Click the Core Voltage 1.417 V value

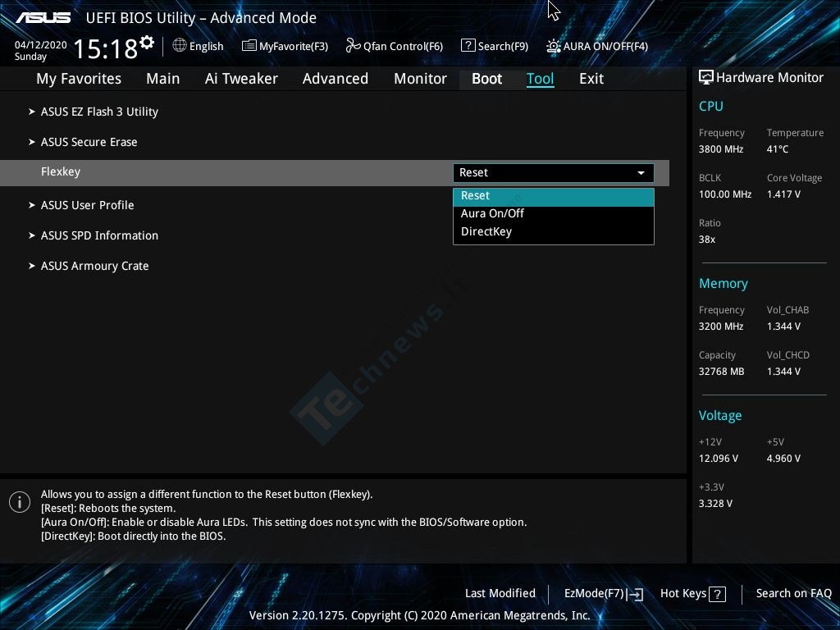pos(783,194)
